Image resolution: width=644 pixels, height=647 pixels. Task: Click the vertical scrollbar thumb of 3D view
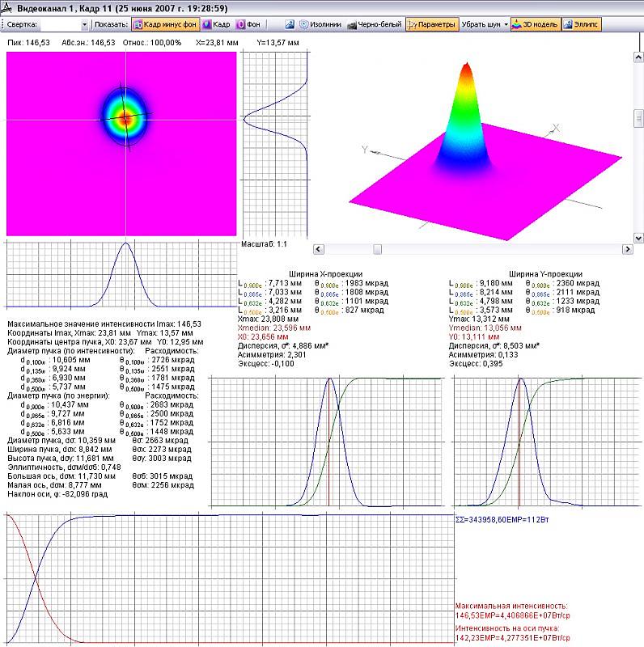tap(638, 118)
